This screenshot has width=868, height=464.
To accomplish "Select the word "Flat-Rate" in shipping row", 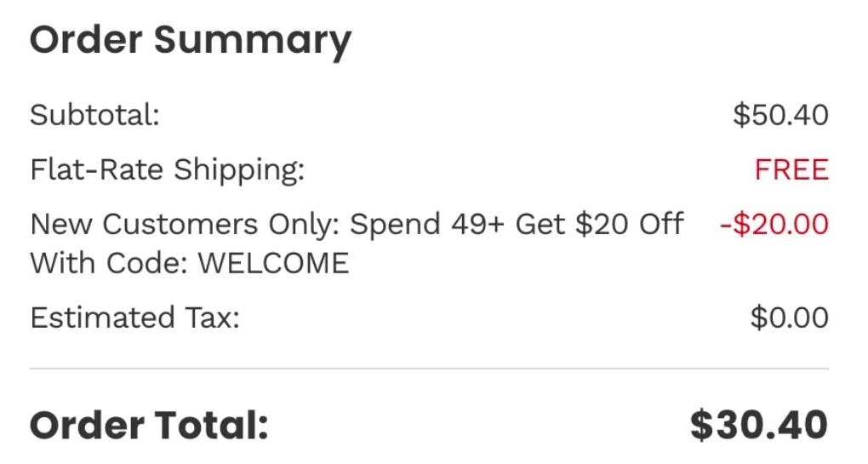I will pos(98,169).
